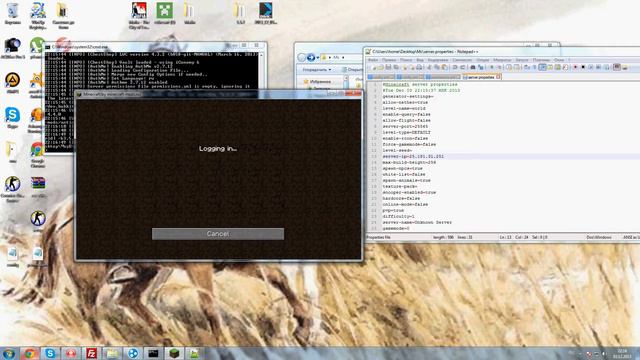Select the Google Chrome desktop icon

point(37,155)
